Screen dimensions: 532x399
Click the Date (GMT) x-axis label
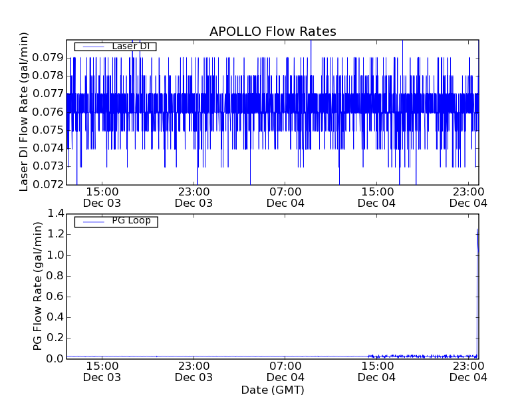(273, 390)
